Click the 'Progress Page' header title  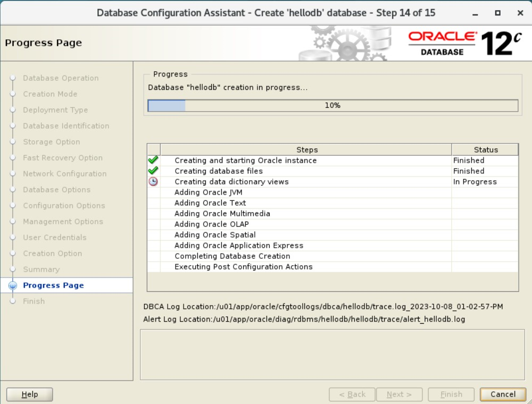point(44,43)
